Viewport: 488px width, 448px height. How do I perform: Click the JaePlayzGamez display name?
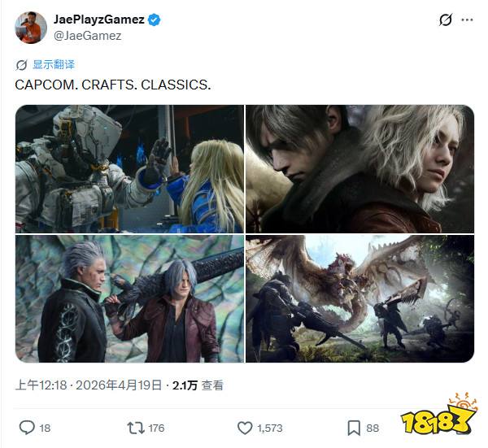[99, 20]
